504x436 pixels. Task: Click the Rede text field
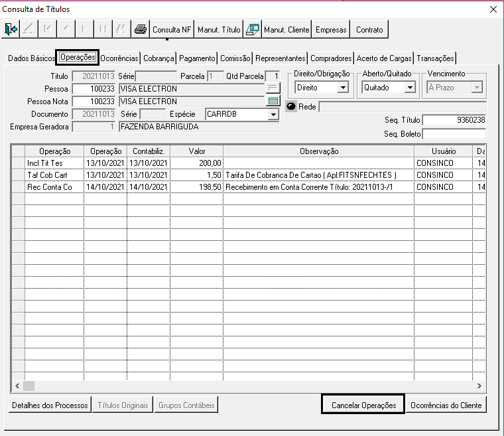403,106
